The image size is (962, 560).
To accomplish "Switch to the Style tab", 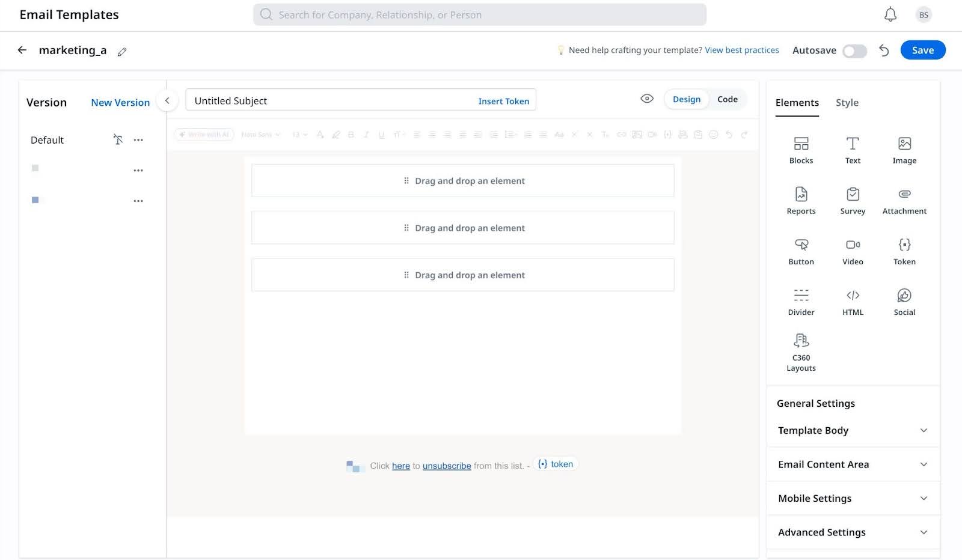I will coord(847,103).
